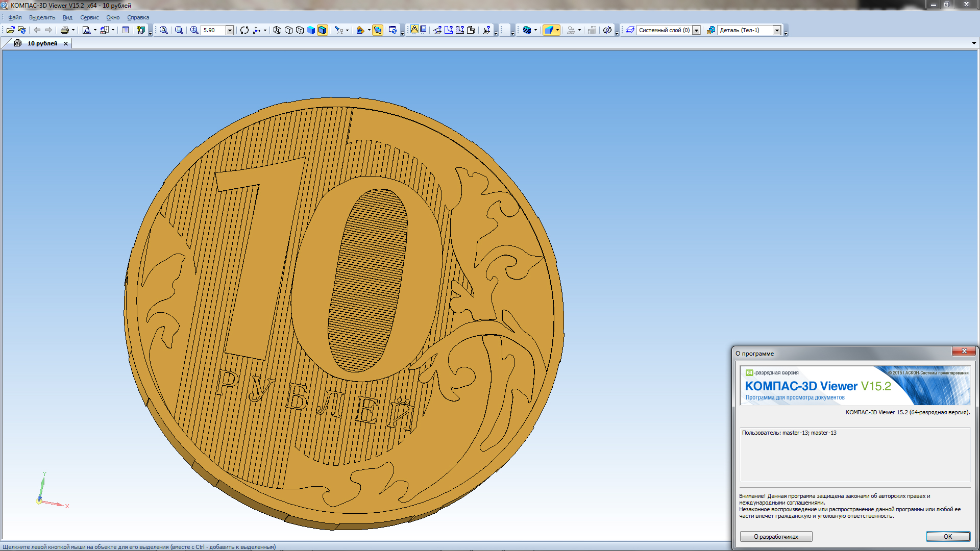Click the coin 3D model in viewport
The width and height of the screenshot is (980, 551).
pos(344,313)
